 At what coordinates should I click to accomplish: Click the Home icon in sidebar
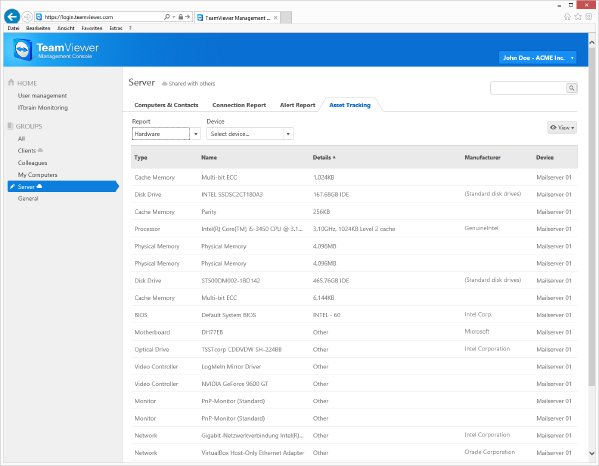[11, 83]
